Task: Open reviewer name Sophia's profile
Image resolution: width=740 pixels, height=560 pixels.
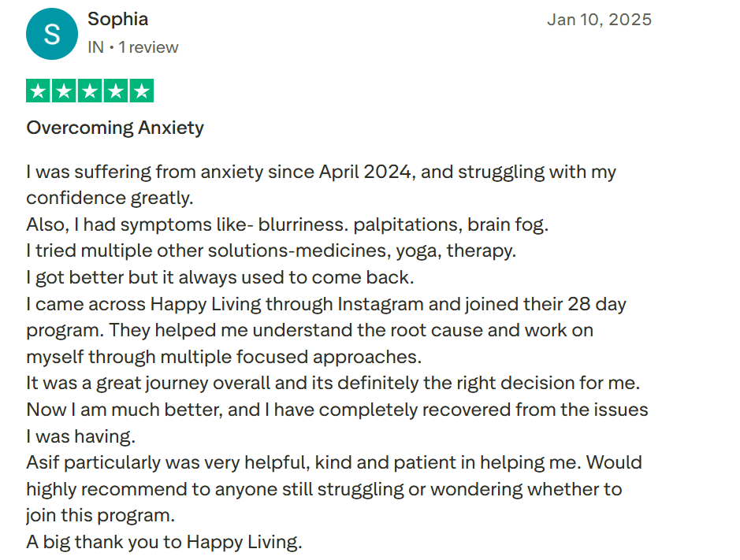Action: 117,19
